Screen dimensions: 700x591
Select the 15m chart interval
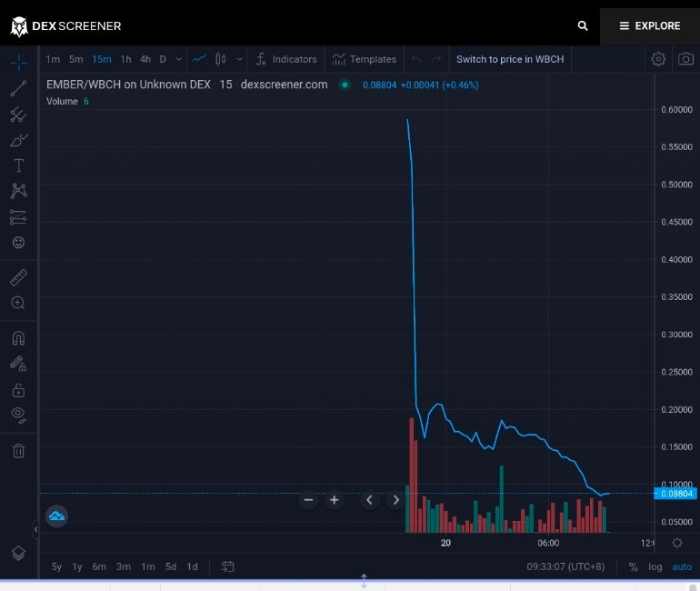[x=102, y=59]
